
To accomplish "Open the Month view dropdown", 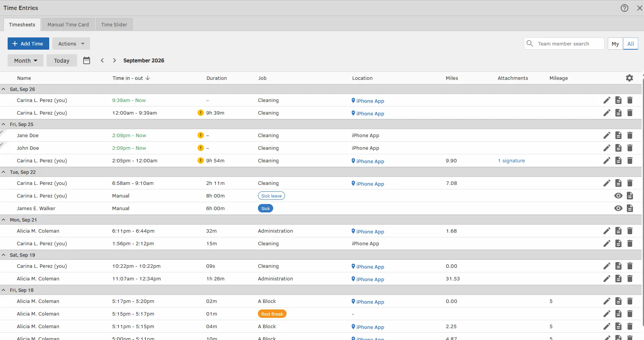I will (26, 60).
